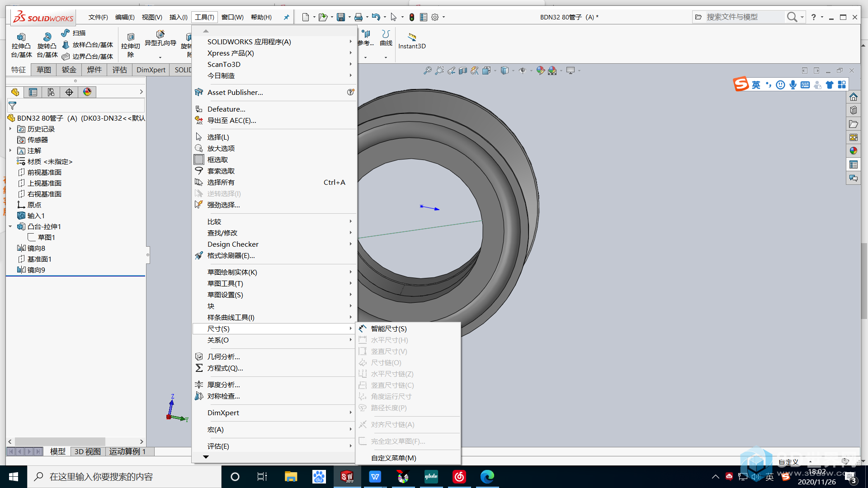
Task: Open the ConfigurationManager tab icon
Action: [51, 92]
